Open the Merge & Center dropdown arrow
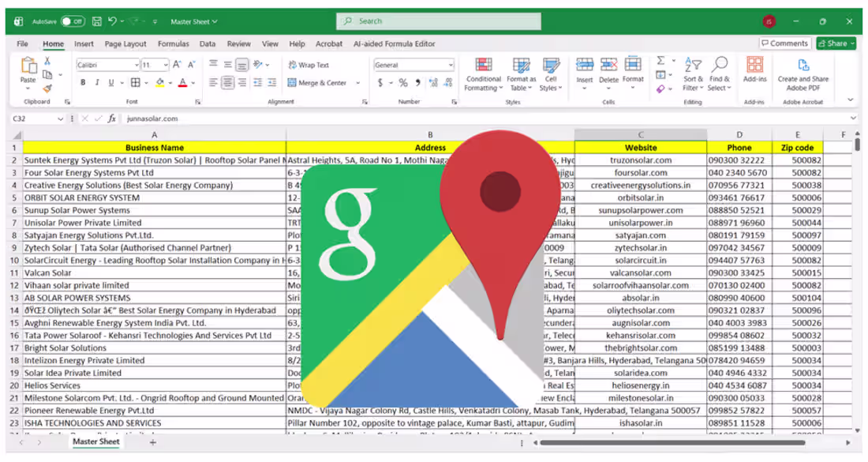Viewport: 868px width, 462px height. pos(357,83)
